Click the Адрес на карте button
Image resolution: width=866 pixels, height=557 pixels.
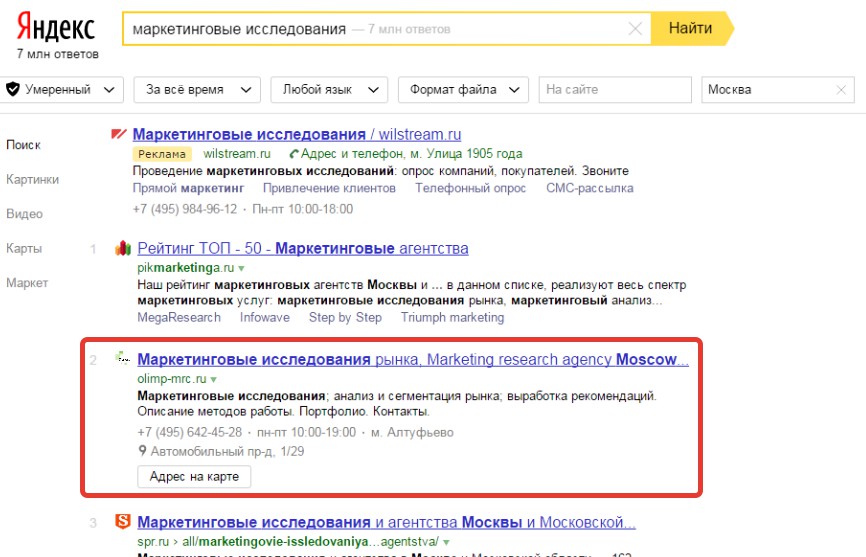click(194, 476)
